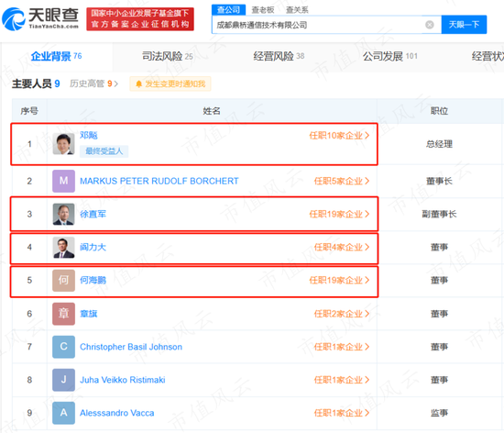Expand 任职2家企业 for 章旗
504x433 pixels.
(x=342, y=314)
